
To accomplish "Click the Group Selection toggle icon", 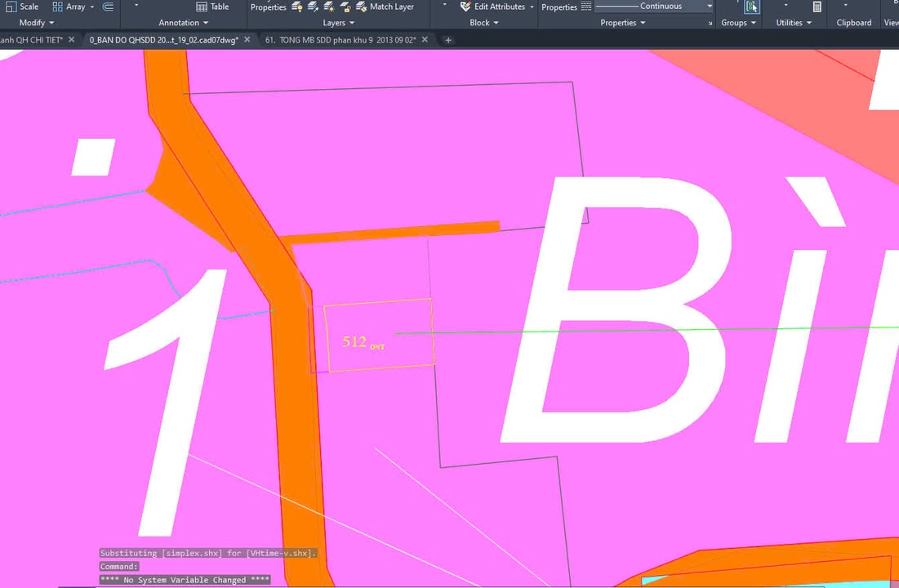I will (751, 7).
